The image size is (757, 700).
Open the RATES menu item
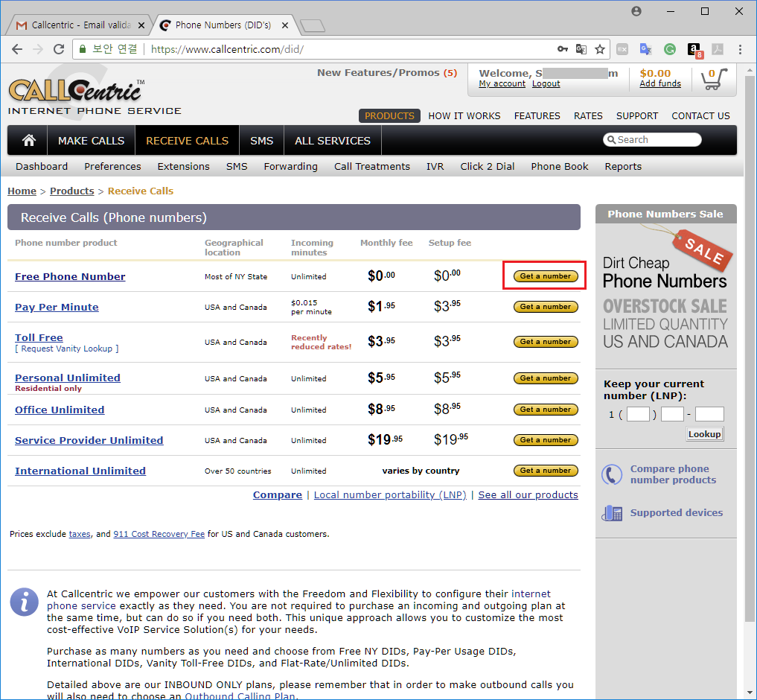588,115
